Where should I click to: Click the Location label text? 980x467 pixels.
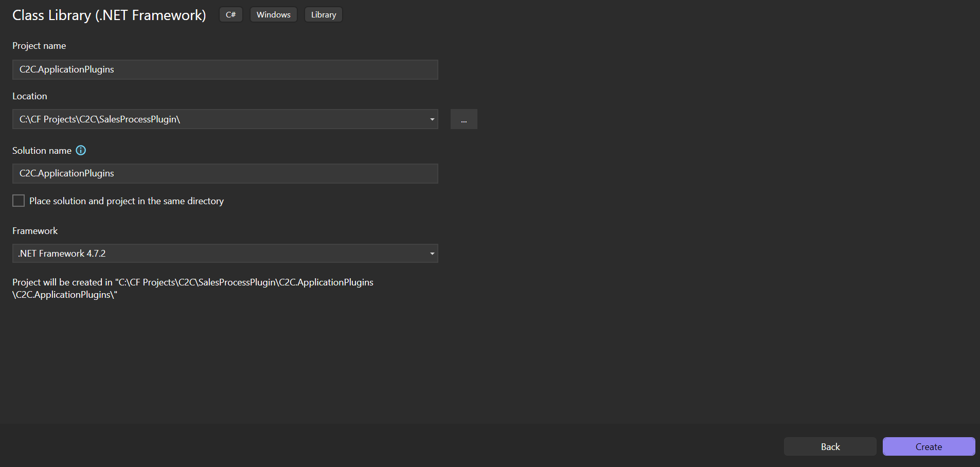pos(30,96)
